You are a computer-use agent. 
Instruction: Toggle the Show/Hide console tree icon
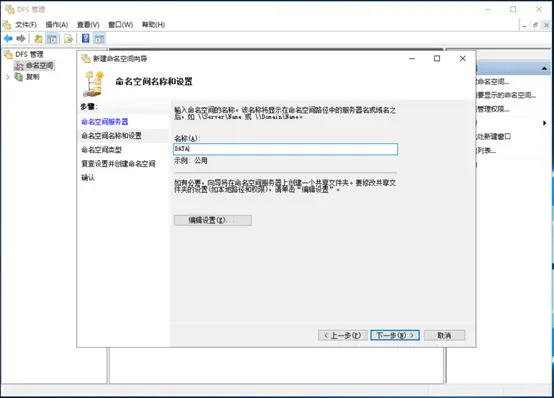click(x=52, y=39)
